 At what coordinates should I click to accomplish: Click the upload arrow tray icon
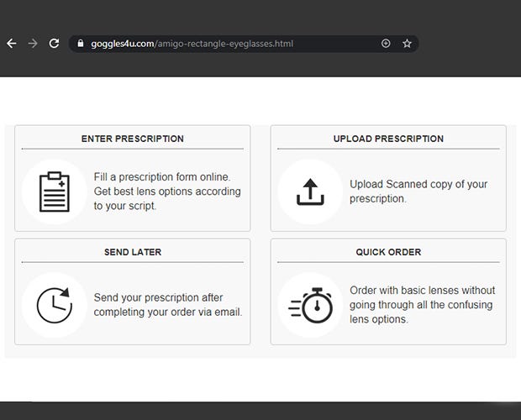(309, 192)
